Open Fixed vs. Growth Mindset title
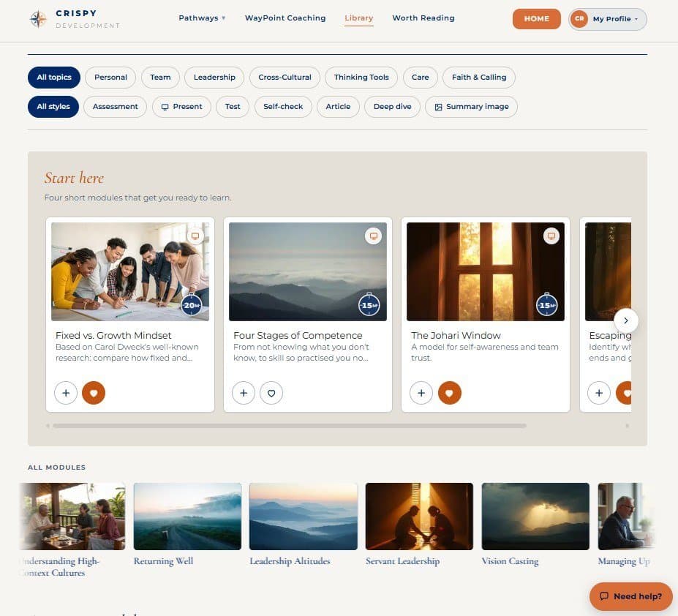678x616 pixels. point(113,336)
